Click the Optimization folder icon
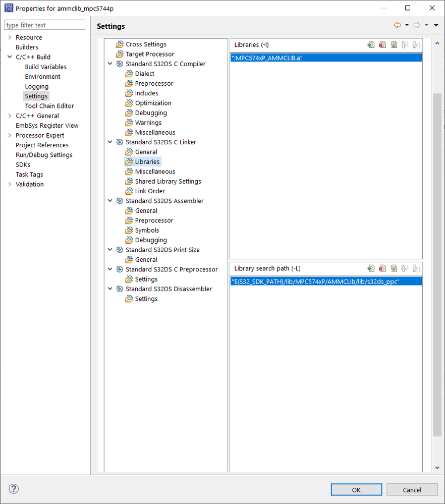 (x=129, y=103)
